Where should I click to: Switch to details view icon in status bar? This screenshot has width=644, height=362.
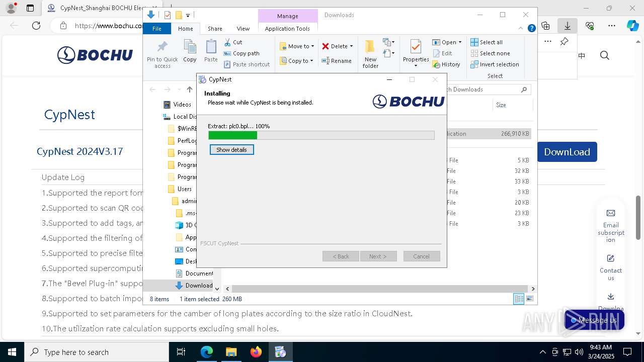point(518,299)
